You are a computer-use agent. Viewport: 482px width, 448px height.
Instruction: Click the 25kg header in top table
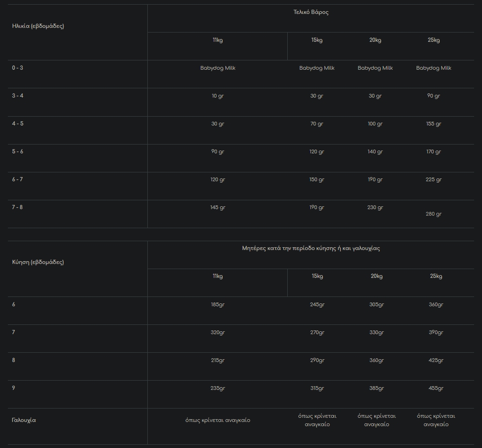[434, 40]
